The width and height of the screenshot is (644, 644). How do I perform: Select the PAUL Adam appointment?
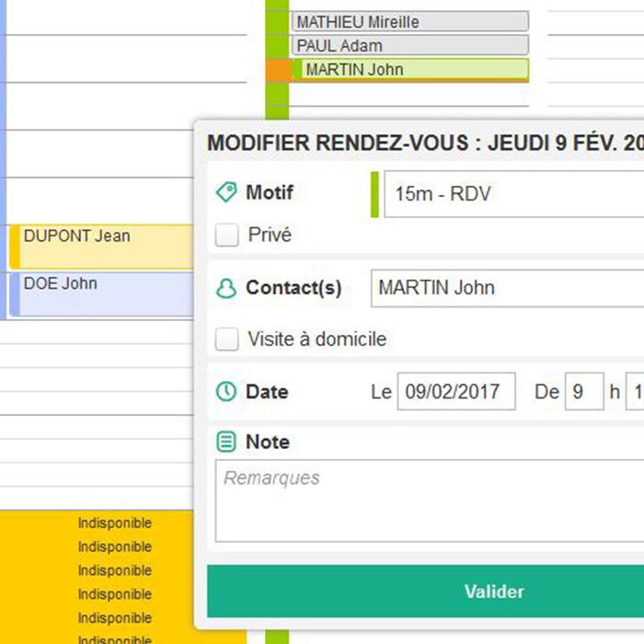(410, 45)
